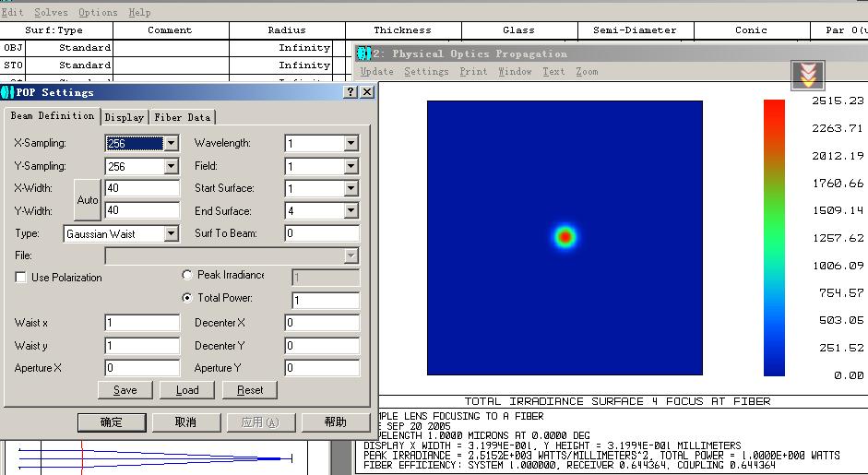Click the Physical Optics Propagation window icon
Screen dimensions: 868x475
363,53
